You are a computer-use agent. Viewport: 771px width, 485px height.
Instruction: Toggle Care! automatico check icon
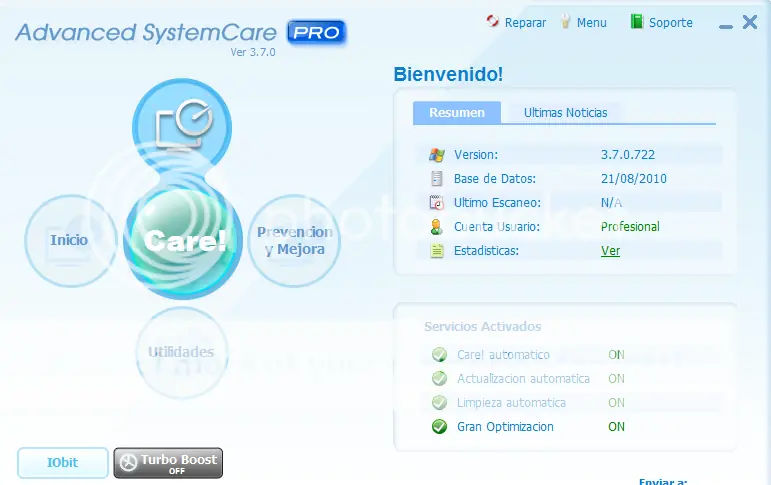[439, 355]
